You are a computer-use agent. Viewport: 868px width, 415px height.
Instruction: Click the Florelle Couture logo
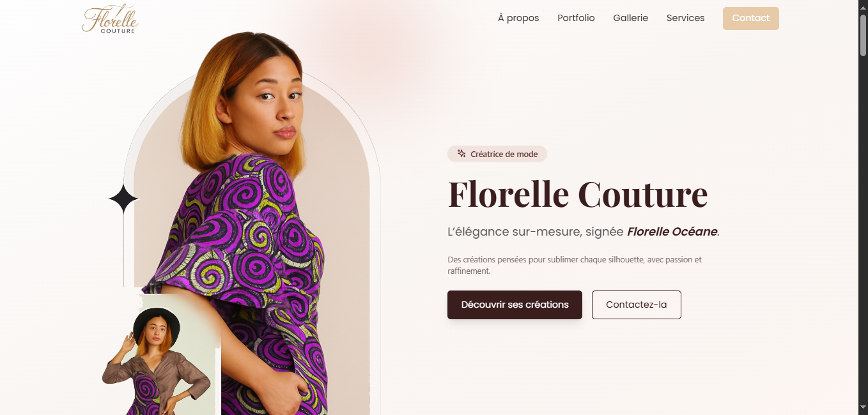pos(110,19)
